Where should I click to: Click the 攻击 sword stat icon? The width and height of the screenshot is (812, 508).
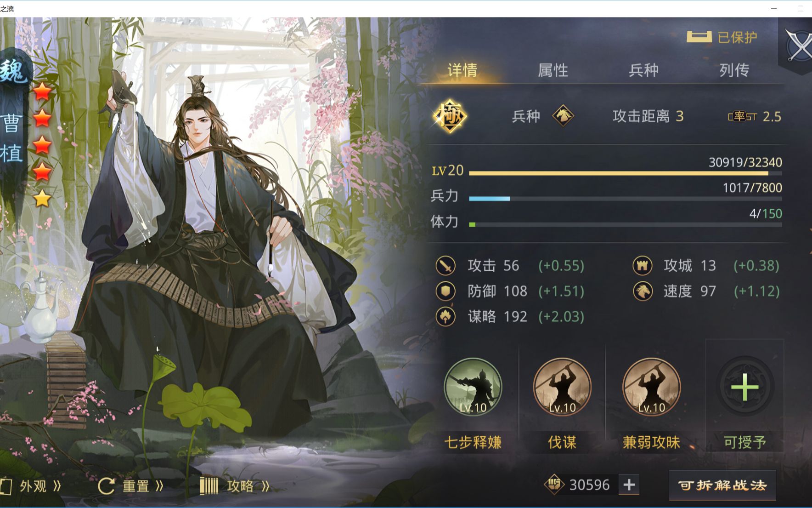pos(445,266)
